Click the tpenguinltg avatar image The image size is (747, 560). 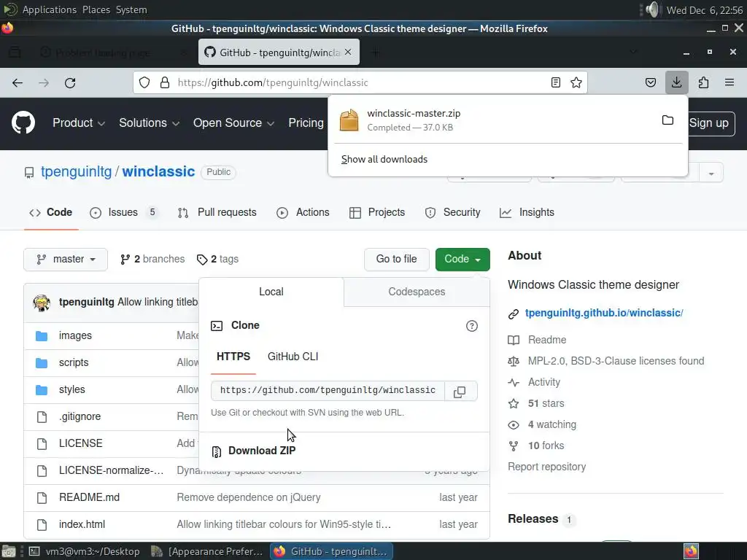pyautogui.click(x=42, y=303)
